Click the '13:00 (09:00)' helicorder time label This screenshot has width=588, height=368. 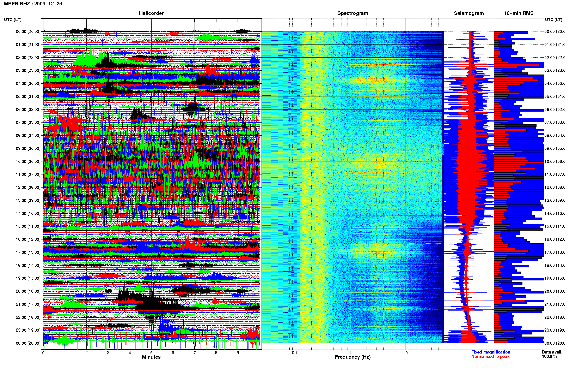point(28,200)
